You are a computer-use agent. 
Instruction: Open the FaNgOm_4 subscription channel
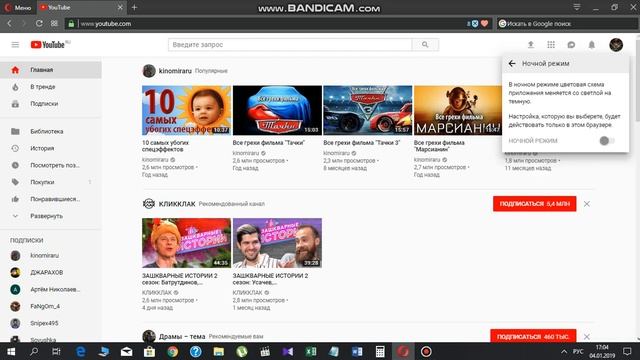coord(51,306)
